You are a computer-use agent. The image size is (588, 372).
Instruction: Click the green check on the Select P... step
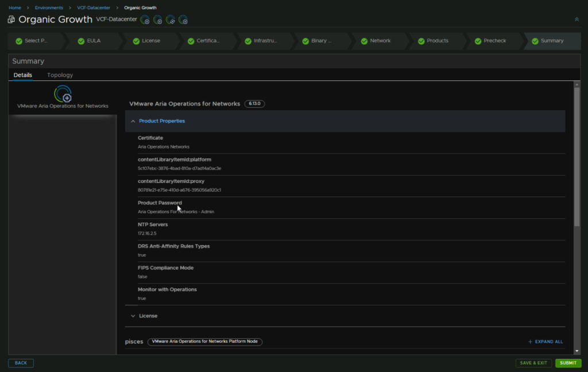pos(19,41)
